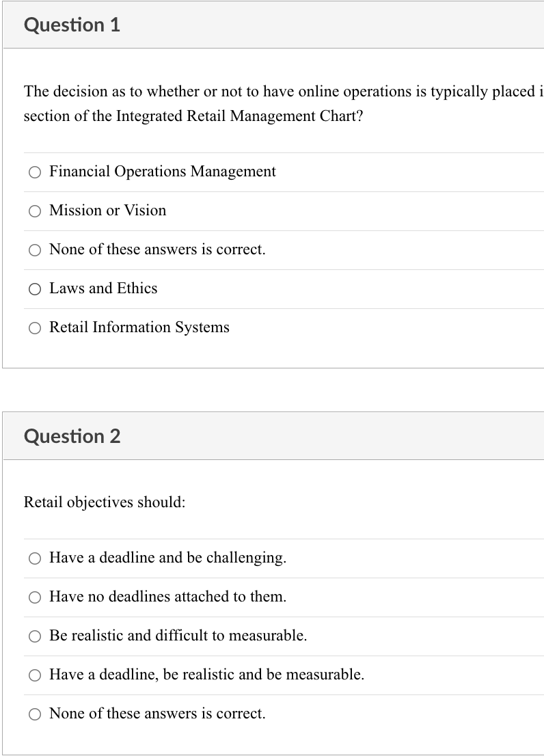Click the Mission or Vision answer label
The image size is (544, 756).
107,211
